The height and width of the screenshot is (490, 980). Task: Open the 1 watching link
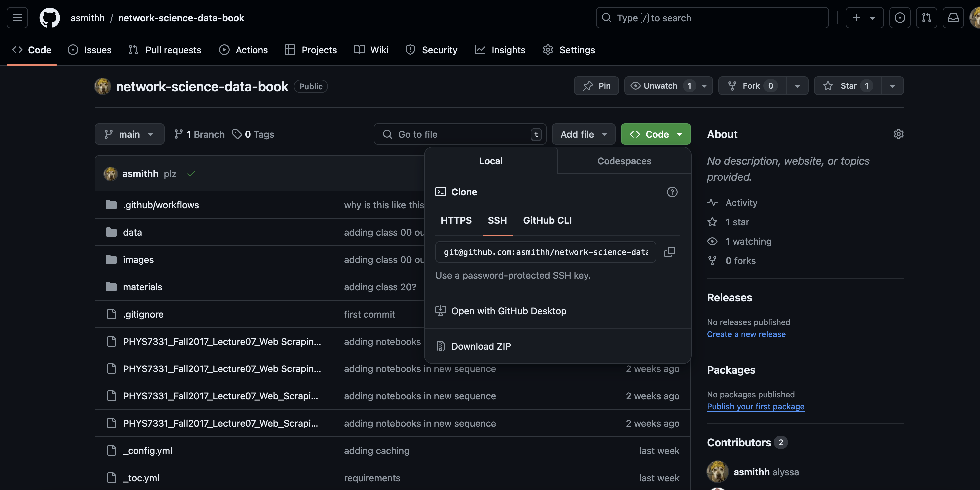pyautogui.click(x=739, y=242)
